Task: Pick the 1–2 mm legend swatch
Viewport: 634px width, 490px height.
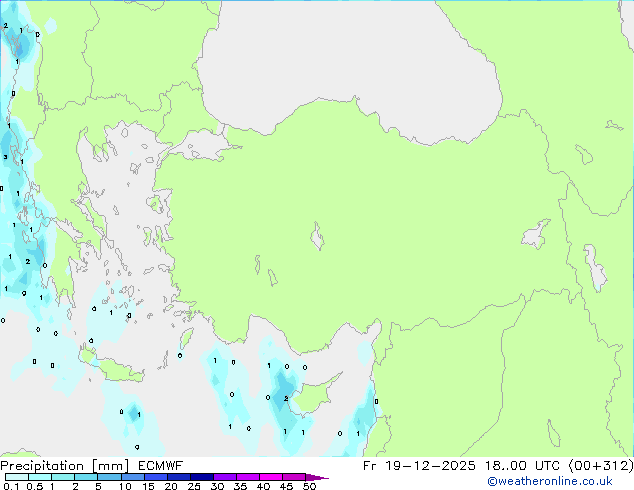Action: pyautogui.click(x=63, y=477)
